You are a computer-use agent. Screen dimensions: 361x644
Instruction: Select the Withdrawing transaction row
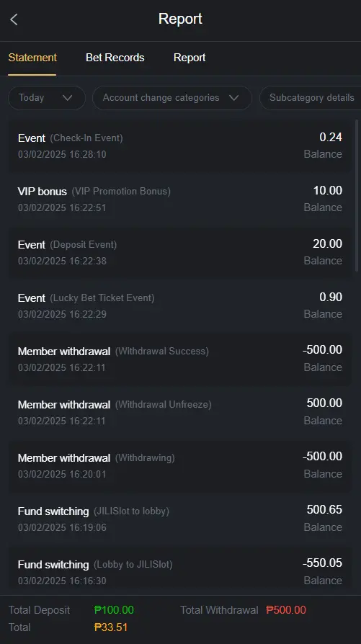(x=180, y=466)
